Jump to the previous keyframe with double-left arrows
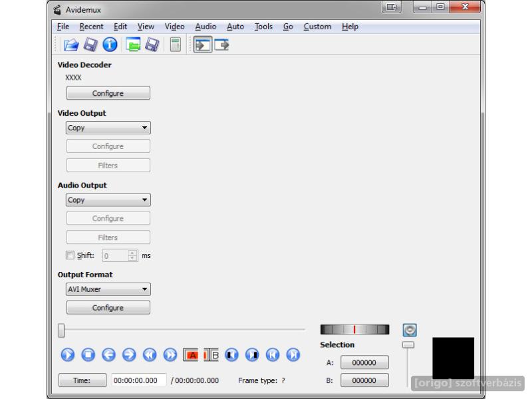The height and width of the screenshot is (399, 532). pyautogui.click(x=150, y=355)
